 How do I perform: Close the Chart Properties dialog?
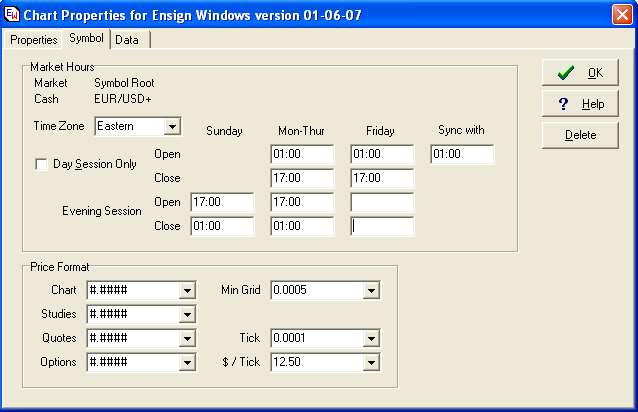(621, 14)
